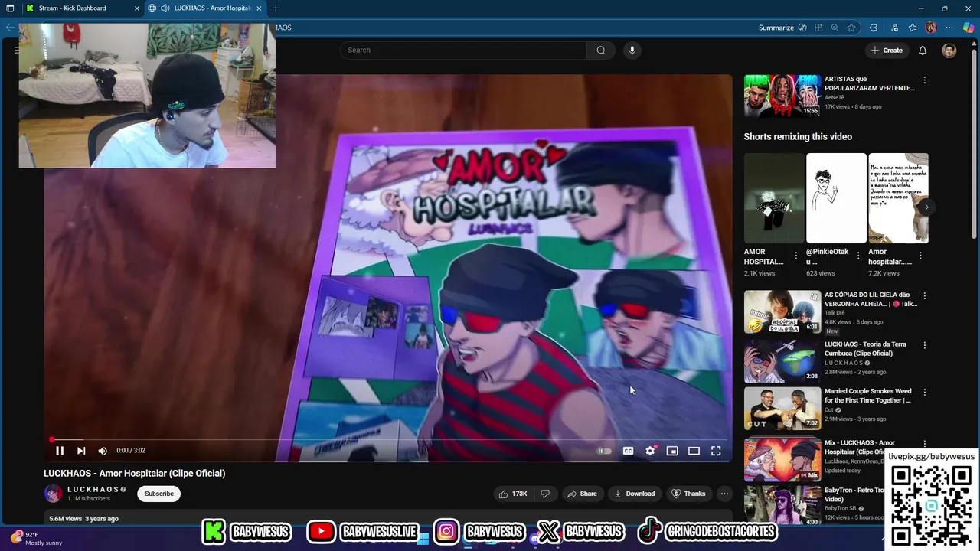
Task: Open ARTISTAS que POPULARIZARAM video thumbnail
Action: tap(782, 96)
